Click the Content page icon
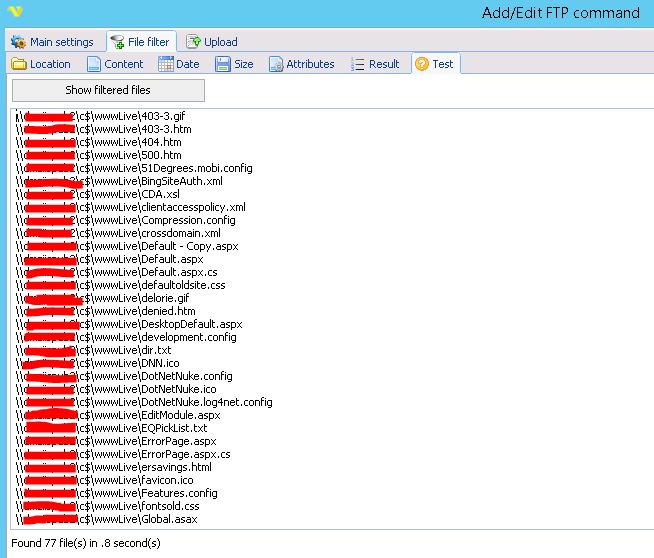The height and width of the screenshot is (558, 654). [x=93, y=64]
